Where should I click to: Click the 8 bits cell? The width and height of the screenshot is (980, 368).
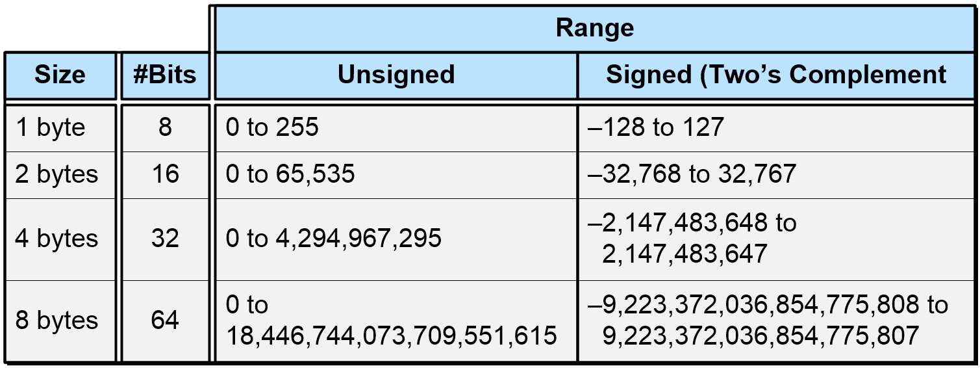[165, 127]
